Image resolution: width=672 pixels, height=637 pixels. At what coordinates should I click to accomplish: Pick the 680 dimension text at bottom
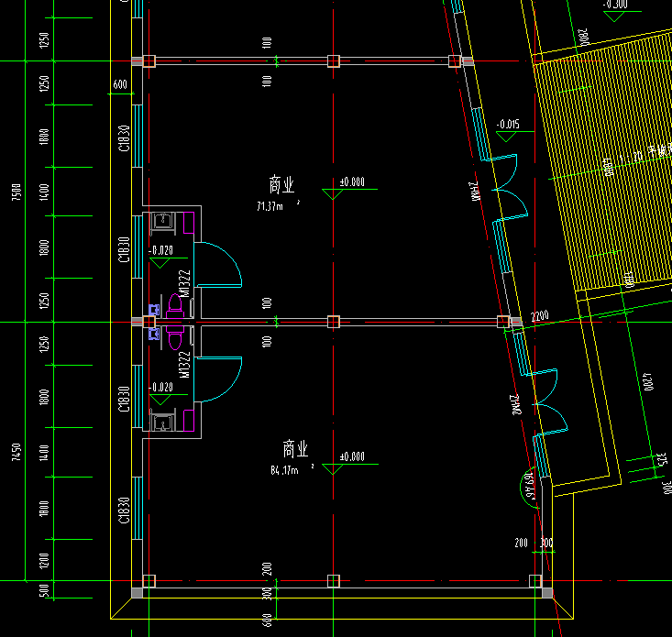[x=267, y=621]
